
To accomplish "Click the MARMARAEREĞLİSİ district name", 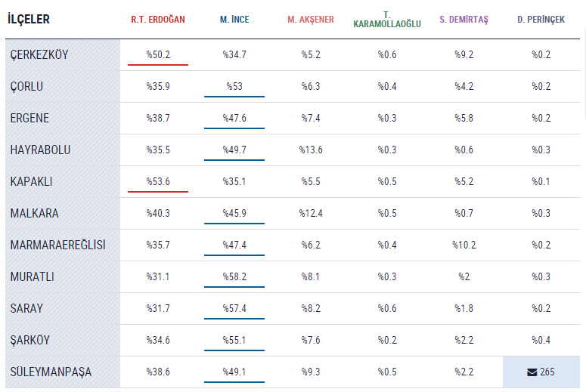I will pyautogui.click(x=58, y=245).
